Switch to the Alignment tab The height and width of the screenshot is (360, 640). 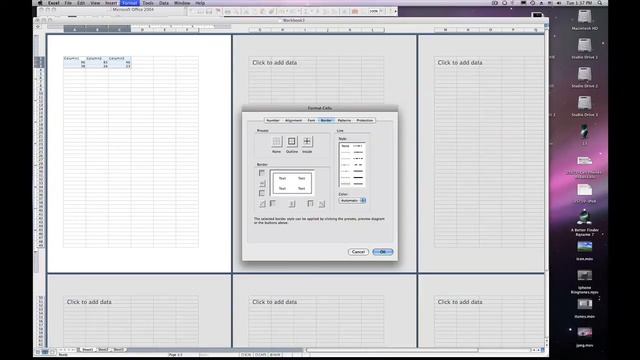click(293, 120)
